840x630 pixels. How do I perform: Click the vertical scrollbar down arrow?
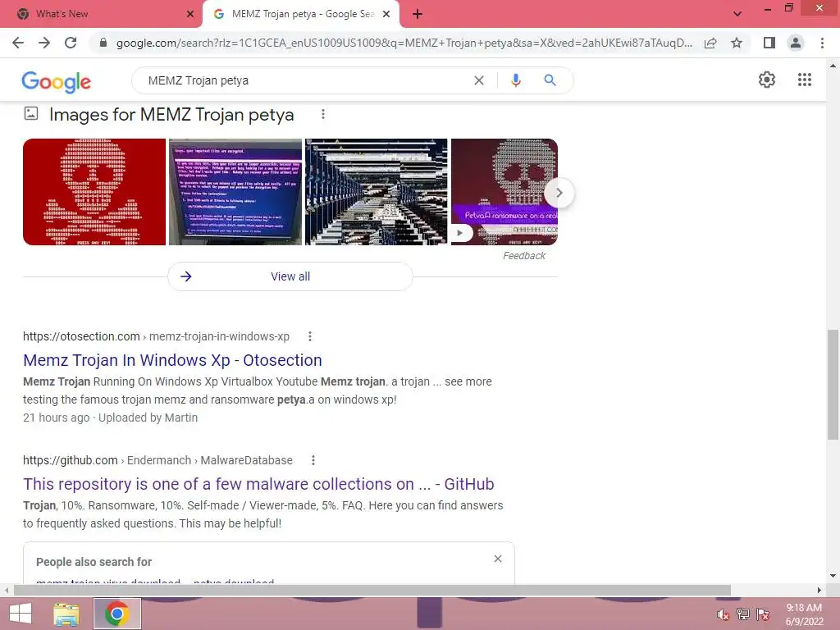(x=833, y=576)
